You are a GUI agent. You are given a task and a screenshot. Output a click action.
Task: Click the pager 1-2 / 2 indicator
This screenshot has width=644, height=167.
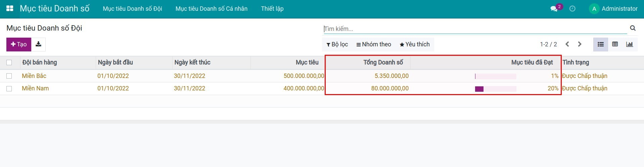click(x=548, y=44)
